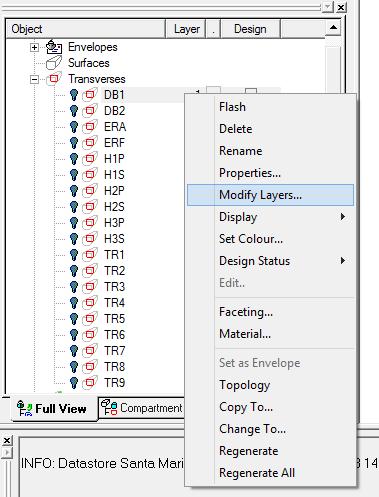The width and height of the screenshot is (379, 497).
Task: Open the panel dropdown arrow at top
Action: [328, 7]
